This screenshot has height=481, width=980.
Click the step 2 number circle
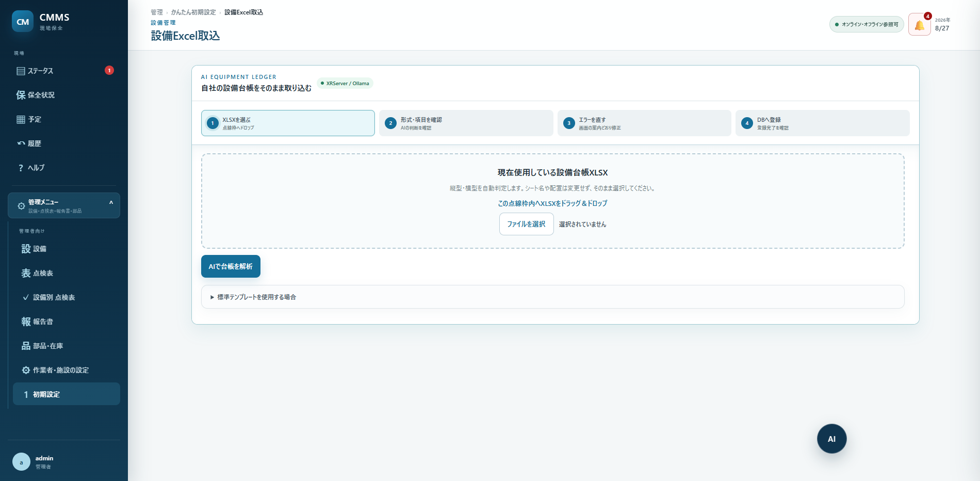point(390,123)
